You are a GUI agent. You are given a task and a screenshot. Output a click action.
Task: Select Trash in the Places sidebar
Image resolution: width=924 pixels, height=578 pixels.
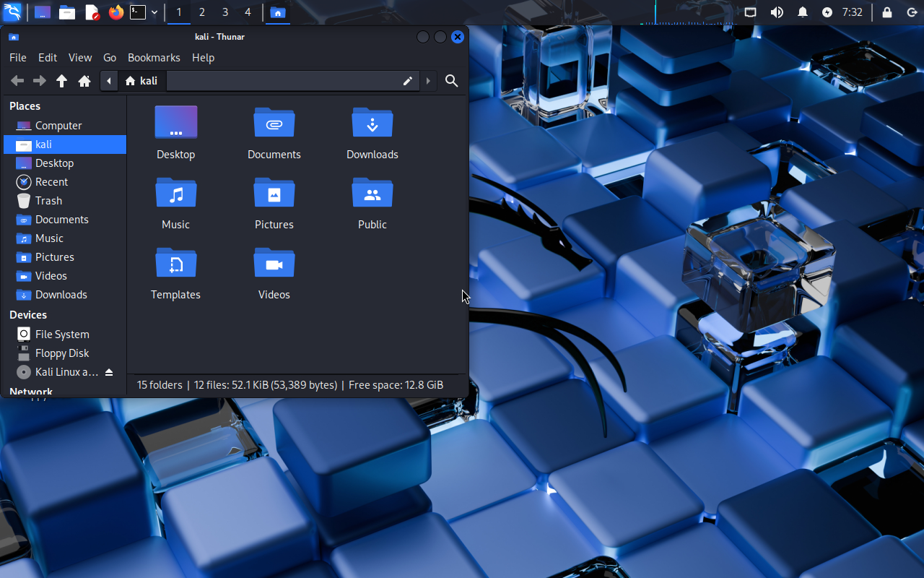coord(48,201)
